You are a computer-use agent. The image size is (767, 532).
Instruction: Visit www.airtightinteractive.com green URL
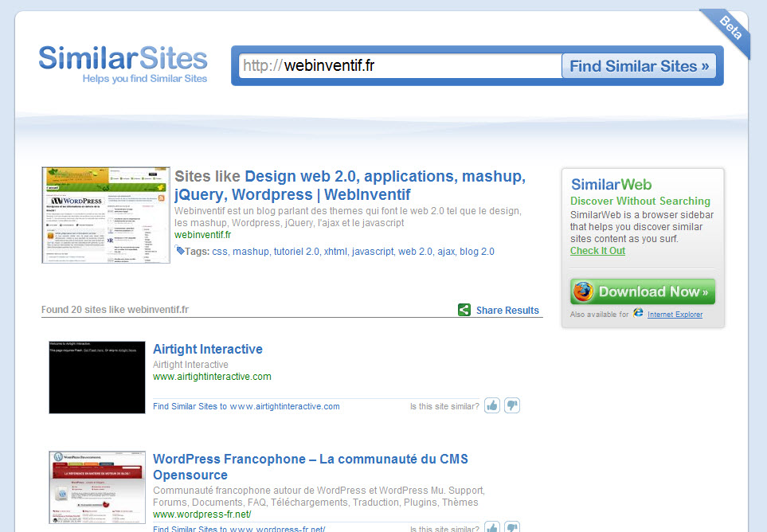point(212,377)
